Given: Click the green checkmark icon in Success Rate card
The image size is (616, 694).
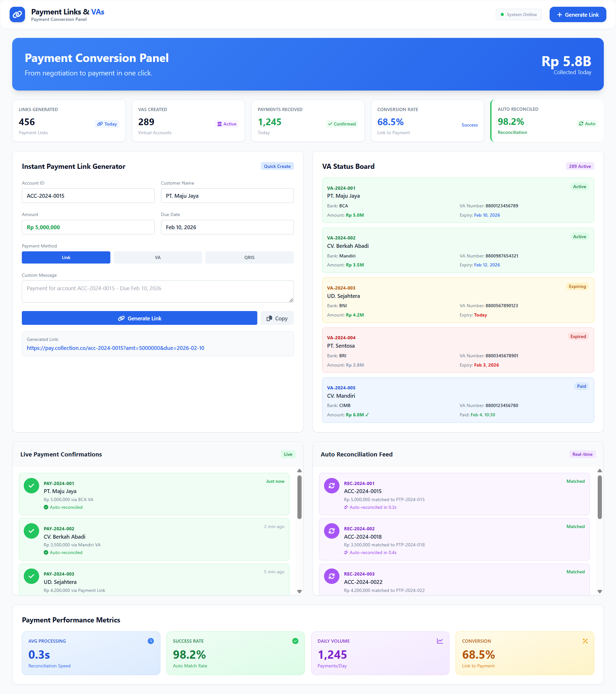Looking at the screenshot, I should 295,641.
